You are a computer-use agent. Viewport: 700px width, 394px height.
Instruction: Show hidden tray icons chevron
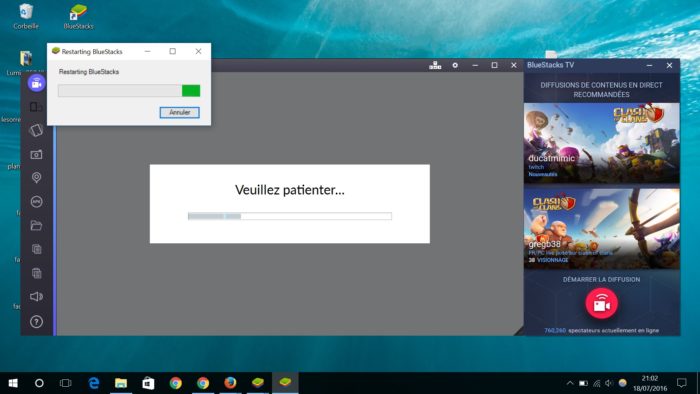570,383
